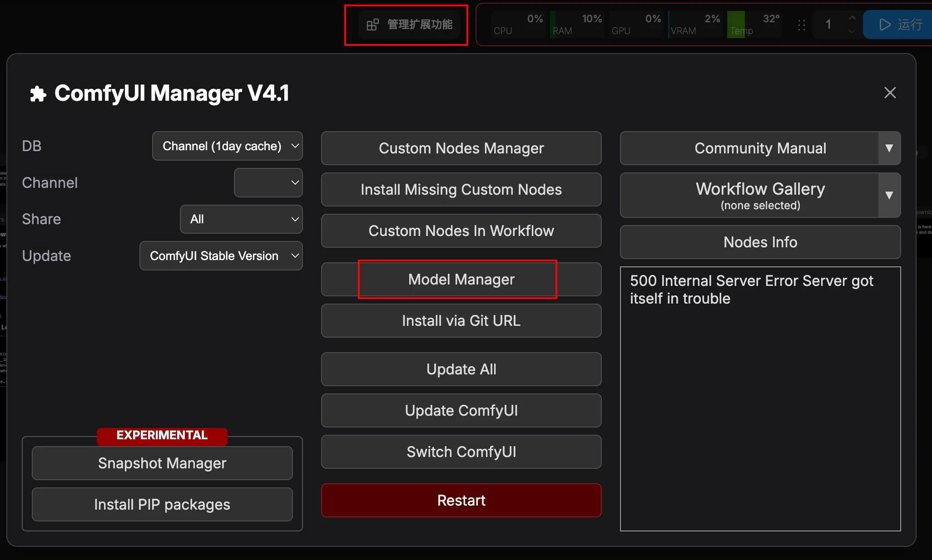The width and height of the screenshot is (932, 560).
Task: Click the Switch ComfyUI button
Action: point(461,452)
